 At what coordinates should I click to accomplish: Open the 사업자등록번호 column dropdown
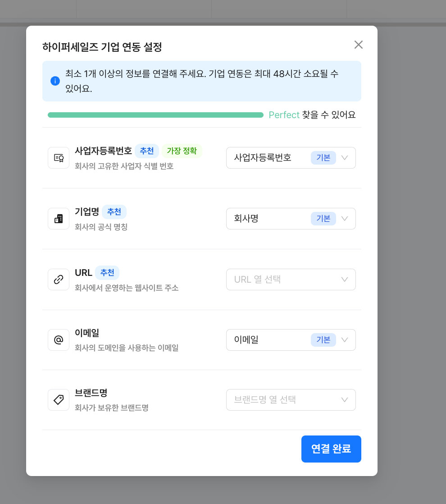[x=291, y=158]
